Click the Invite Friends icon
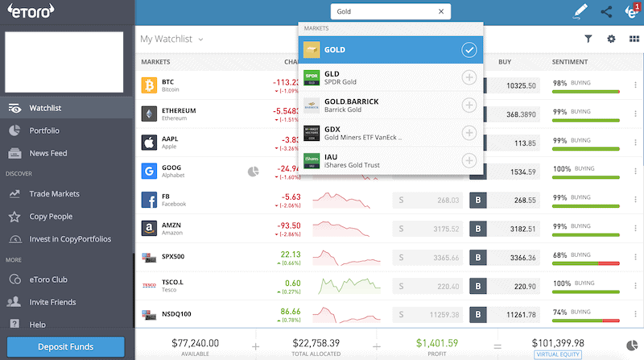 coord(14,302)
